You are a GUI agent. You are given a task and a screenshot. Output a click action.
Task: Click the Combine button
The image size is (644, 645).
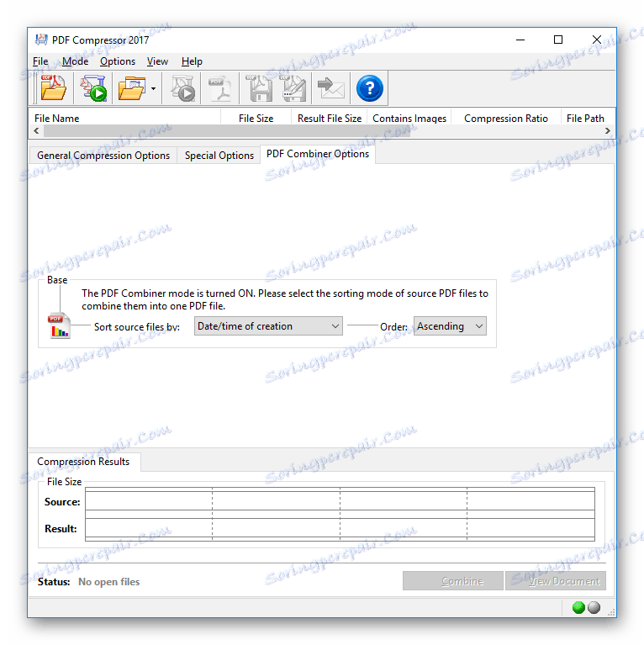pyautogui.click(x=453, y=581)
